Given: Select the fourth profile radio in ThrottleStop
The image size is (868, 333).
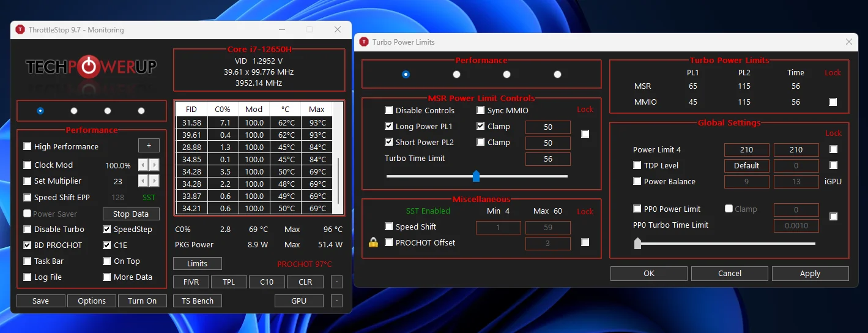Looking at the screenshot, I should 141,111.
